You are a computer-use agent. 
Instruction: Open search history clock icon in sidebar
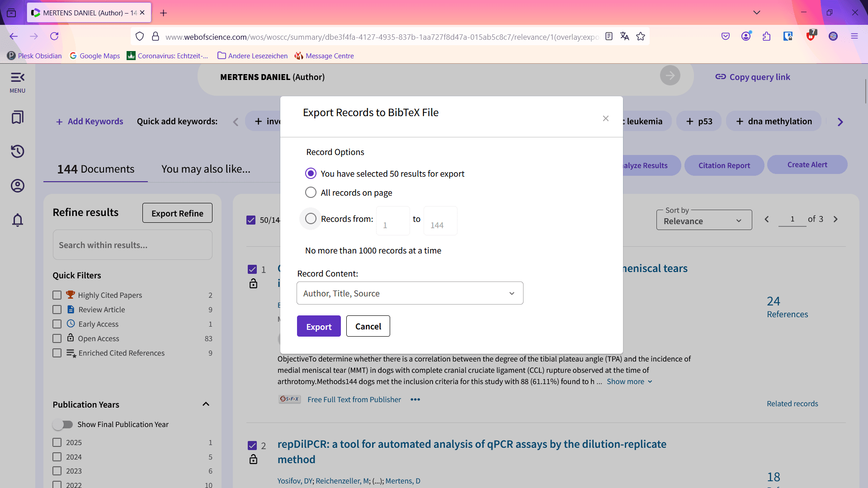(x=18, y=151)
